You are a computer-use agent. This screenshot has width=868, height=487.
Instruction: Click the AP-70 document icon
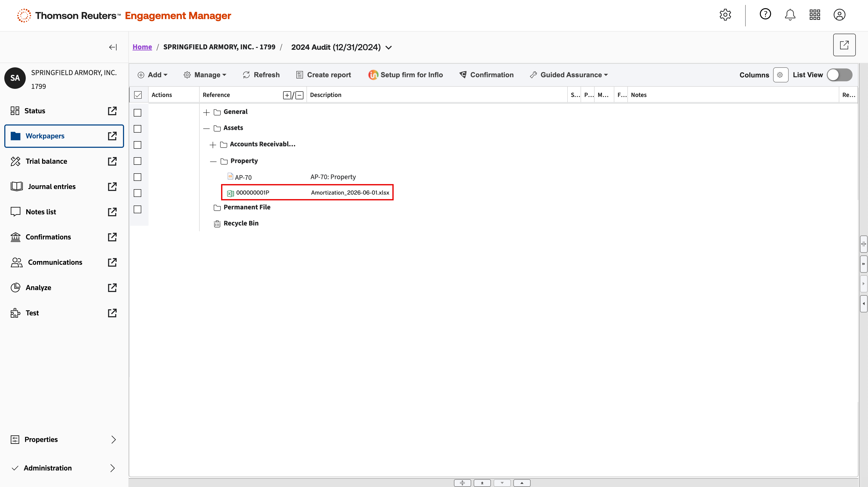pos(231,176)
